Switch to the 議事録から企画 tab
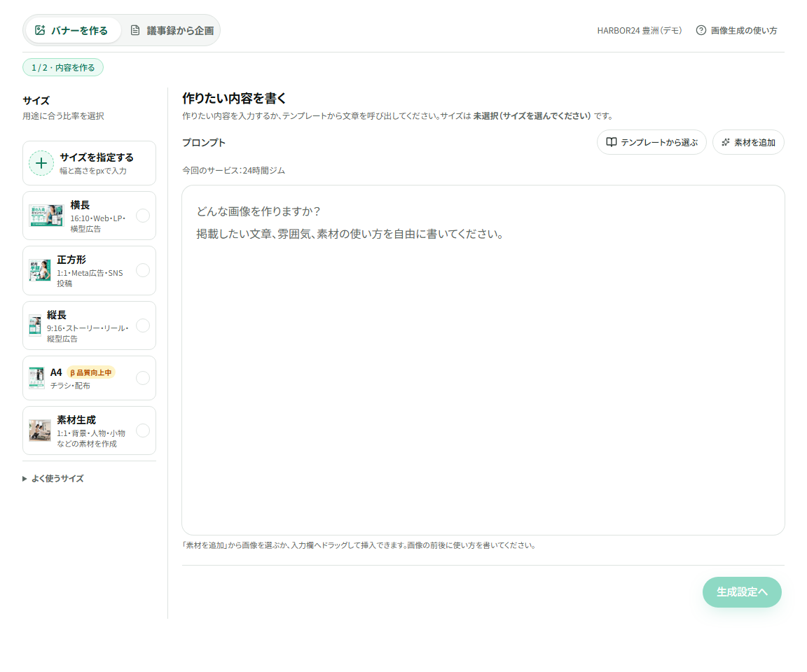Screen dimensions: 807x672 tap(172, 30)
